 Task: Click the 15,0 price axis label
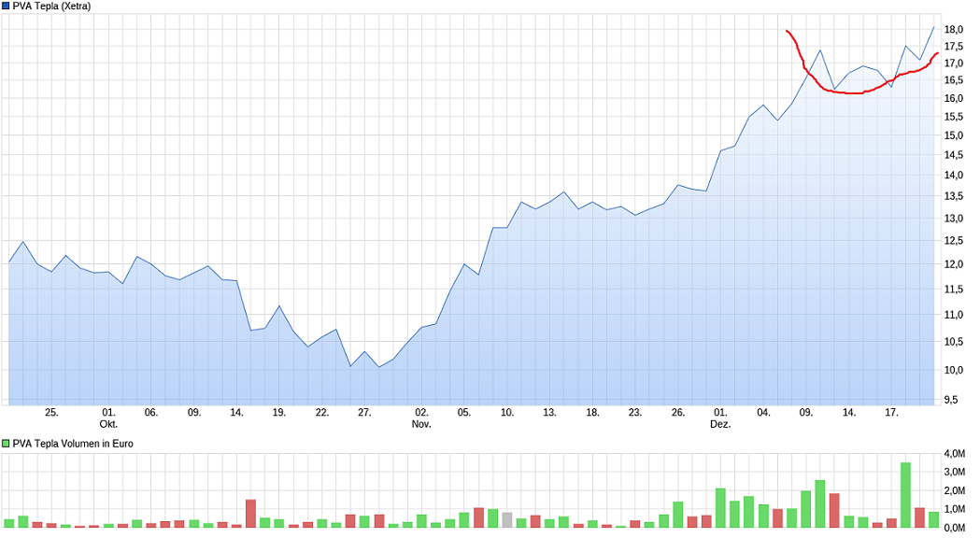click(x=953, y=135)
